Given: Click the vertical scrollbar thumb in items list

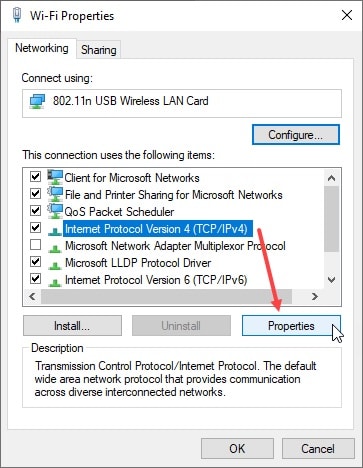Looking at the screenshot, I should 331,219.
